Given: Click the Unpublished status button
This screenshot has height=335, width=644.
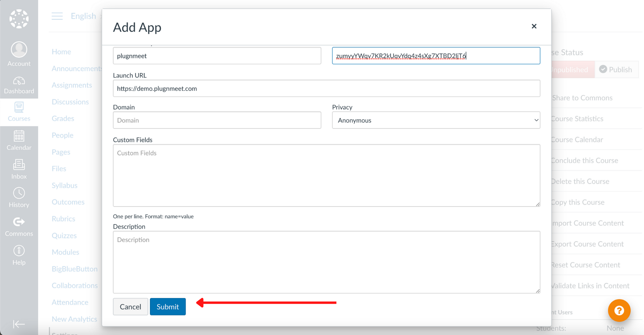Looking at the screenshot, I should coord(573,70).
